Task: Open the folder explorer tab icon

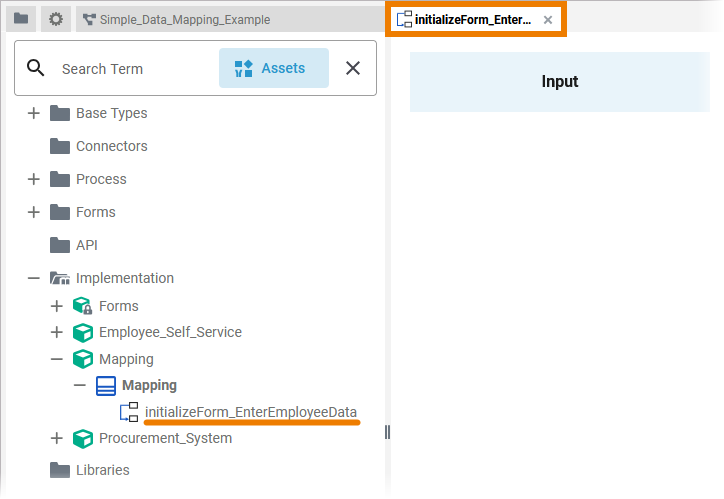Action: coord(21,19)
